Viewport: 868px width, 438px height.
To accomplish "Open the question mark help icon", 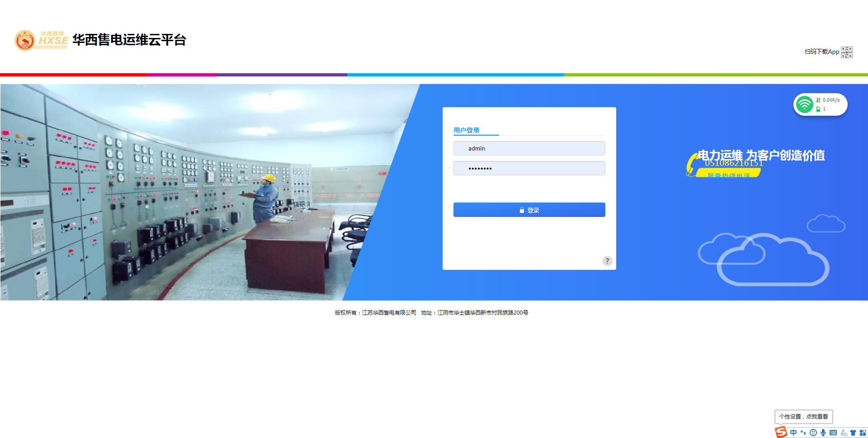I will tap(607, 261).
